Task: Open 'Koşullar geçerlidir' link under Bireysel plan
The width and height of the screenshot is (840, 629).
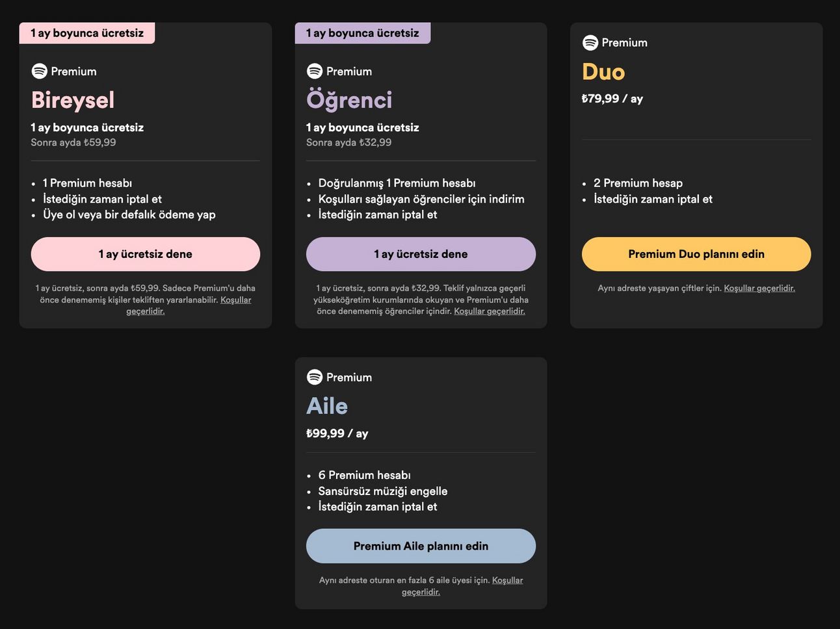Action: click(x=189, y=305)
